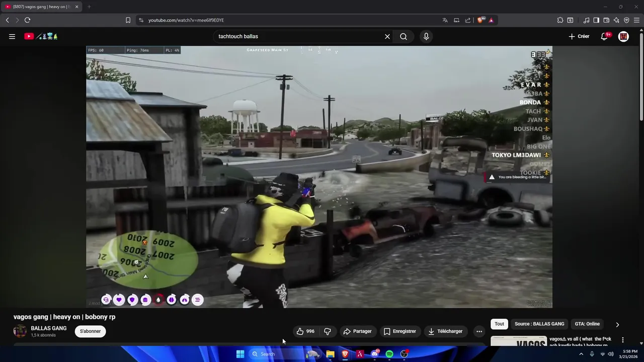
Task: Select Source : BALLAS GANG chip
Action: click(x=539, y=324)
